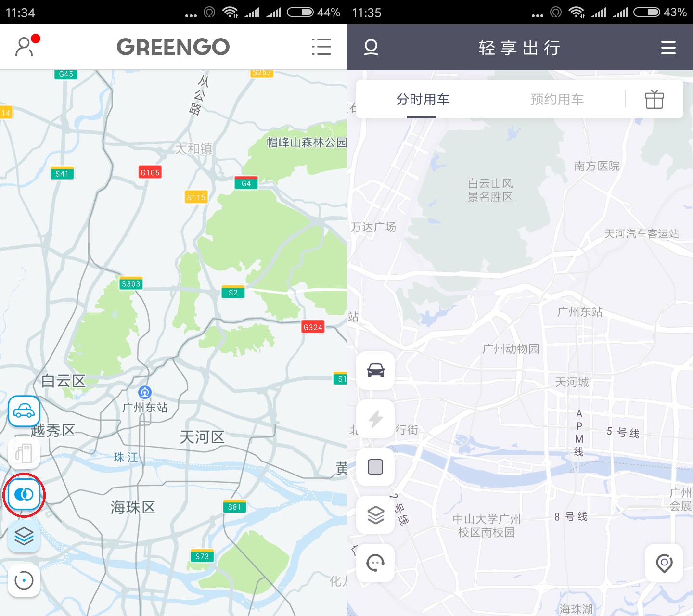Tap the G324 road sign
This screenshot has height=616, width=693.
[313, 327]
